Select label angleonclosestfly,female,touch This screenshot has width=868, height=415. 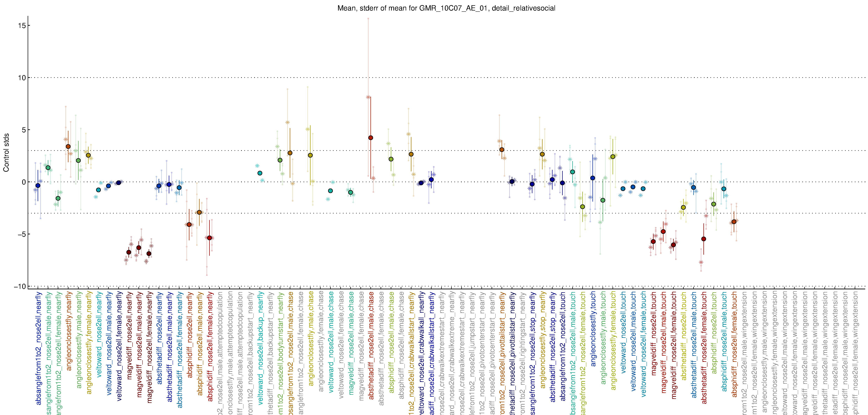click(x=614, y=341)
